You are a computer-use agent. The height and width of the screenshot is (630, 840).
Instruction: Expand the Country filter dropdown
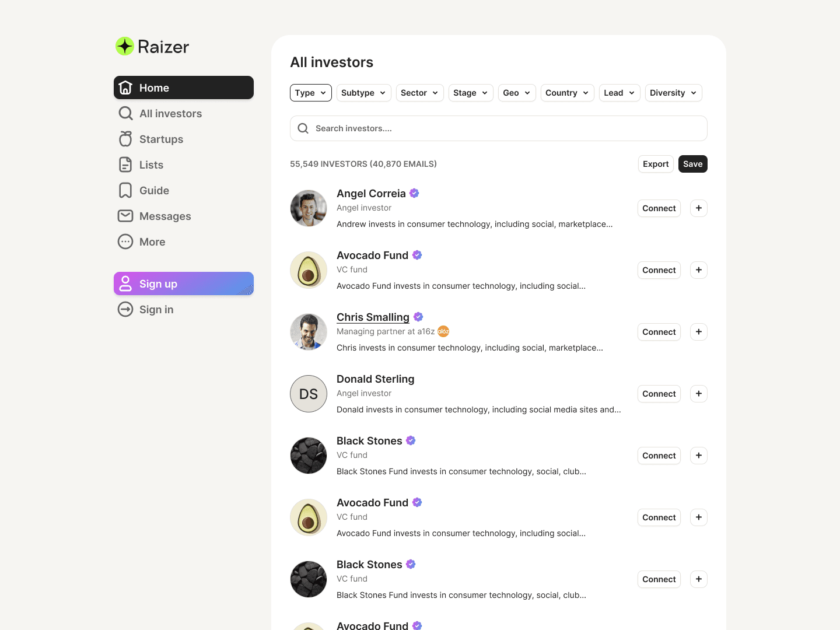pyautogui.click(x=568, y=93)
